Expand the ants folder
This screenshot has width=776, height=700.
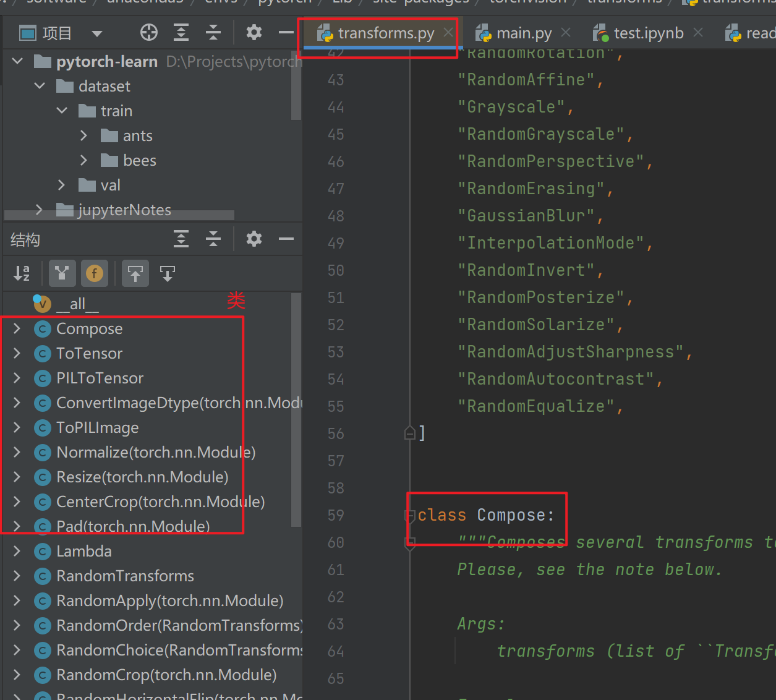pos(84,135)
